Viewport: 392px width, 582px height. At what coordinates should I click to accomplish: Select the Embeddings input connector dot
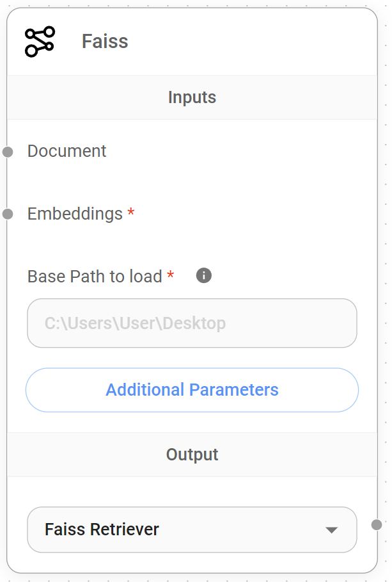tap(8, 214)
